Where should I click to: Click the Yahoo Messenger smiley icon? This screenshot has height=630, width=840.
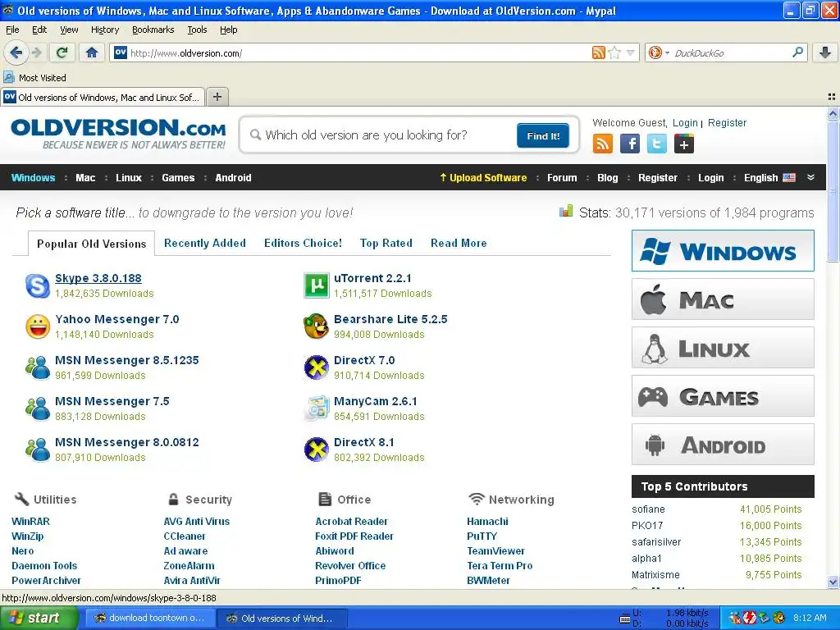pyautogui.click(x=38, y=326)
